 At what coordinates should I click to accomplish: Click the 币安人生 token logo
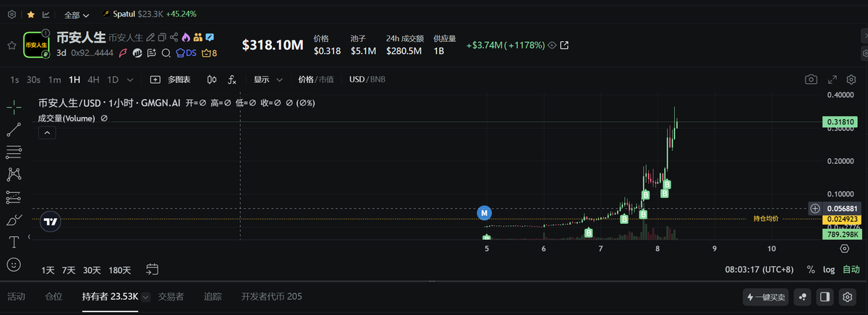click(36, 45)
